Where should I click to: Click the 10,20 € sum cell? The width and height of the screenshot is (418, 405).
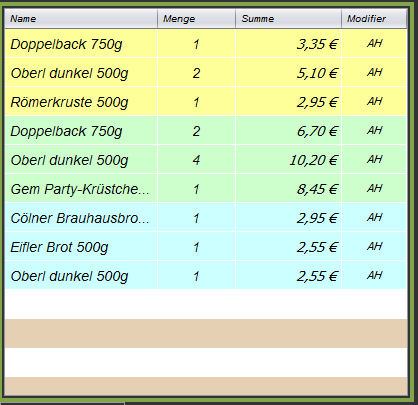[x=289, y=160]
